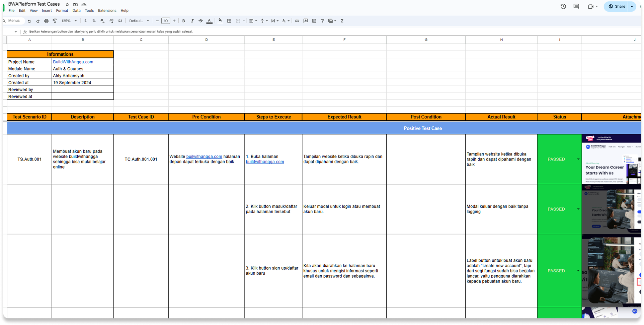Image resolution: width=644 pixels, height=325 pixels.
Task: Open all comments panel
Action: 576,6
